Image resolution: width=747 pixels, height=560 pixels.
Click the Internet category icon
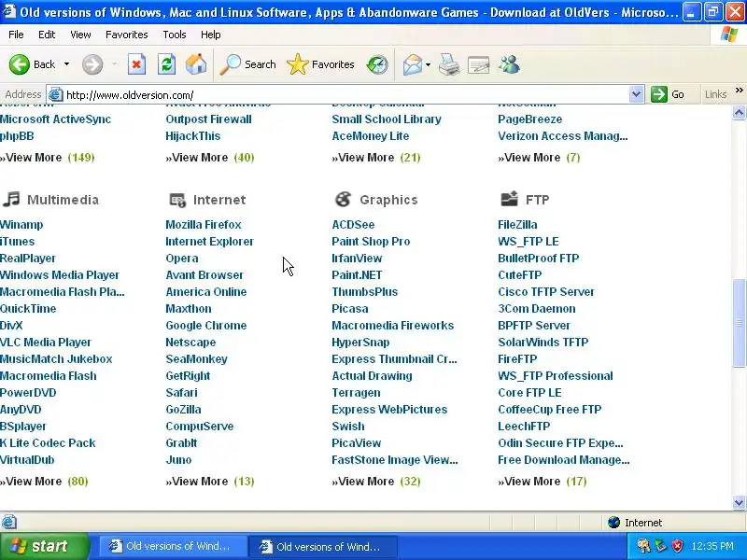177,200
